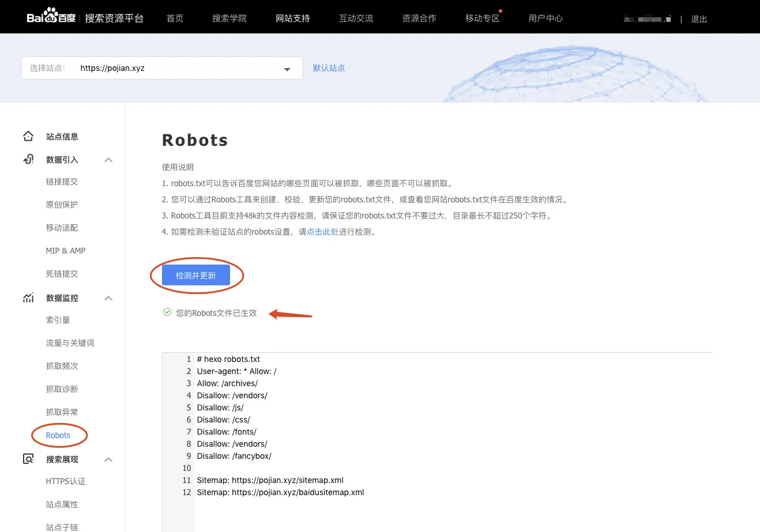Screen dimensions: 760x532
Task: Open 用户中心 in top navigation
Action: click(545, 18)
